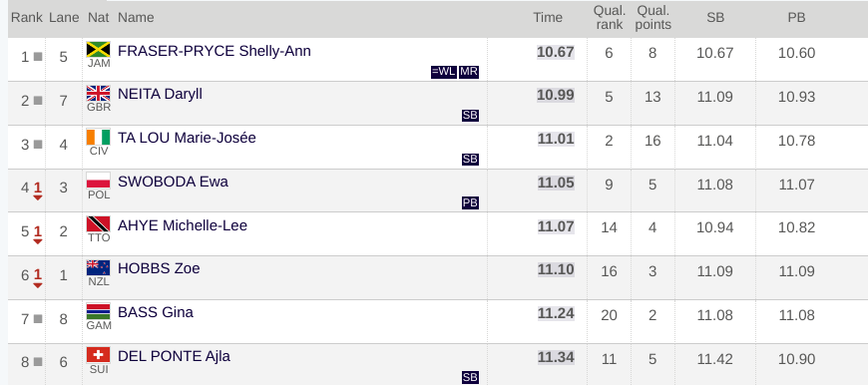Click the Great Britain flag icon

tap(99, 93)
